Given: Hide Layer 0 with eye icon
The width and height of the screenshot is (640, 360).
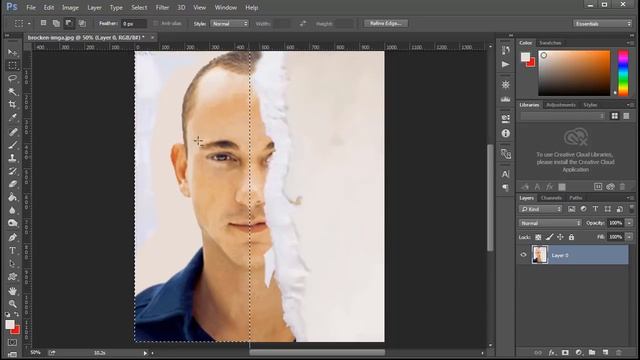Looking at the screenshot, I should click(523, 255).
